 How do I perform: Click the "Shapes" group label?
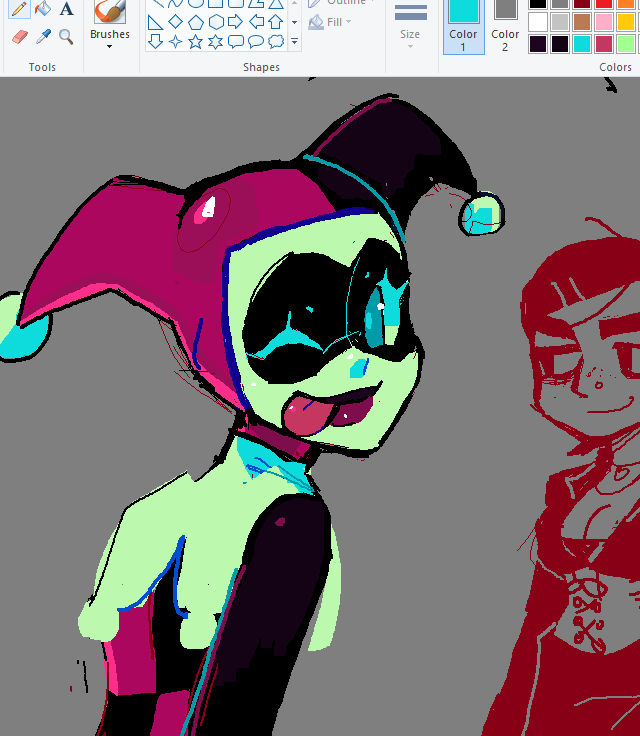pyautogui.click(x=261, y=67)
